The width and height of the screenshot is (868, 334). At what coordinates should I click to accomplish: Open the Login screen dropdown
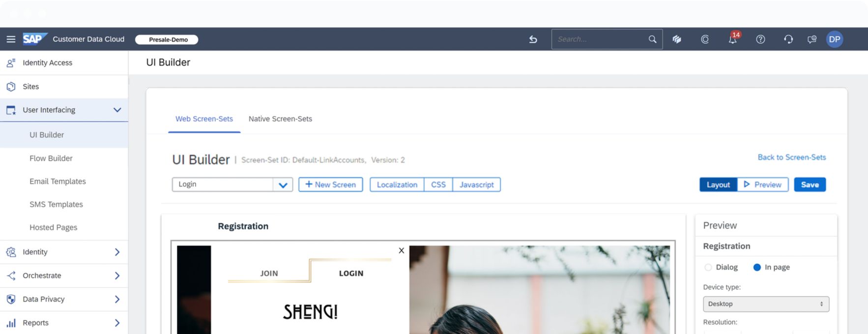(x=232, y=185)
